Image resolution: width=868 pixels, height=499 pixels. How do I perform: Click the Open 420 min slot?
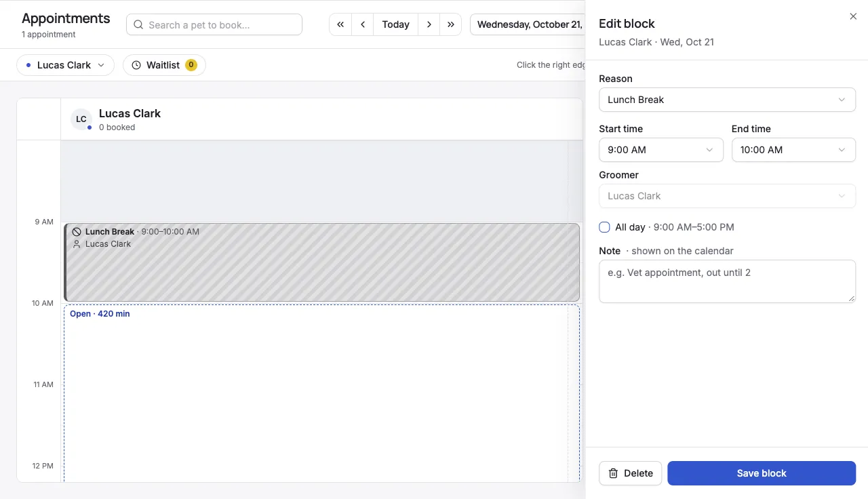pyautogui.click(x=322, y=393)
